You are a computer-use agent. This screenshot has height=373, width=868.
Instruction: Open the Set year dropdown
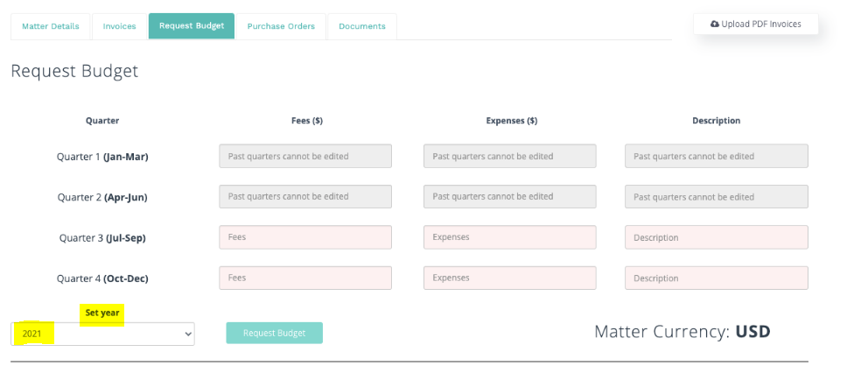point(102,334)
